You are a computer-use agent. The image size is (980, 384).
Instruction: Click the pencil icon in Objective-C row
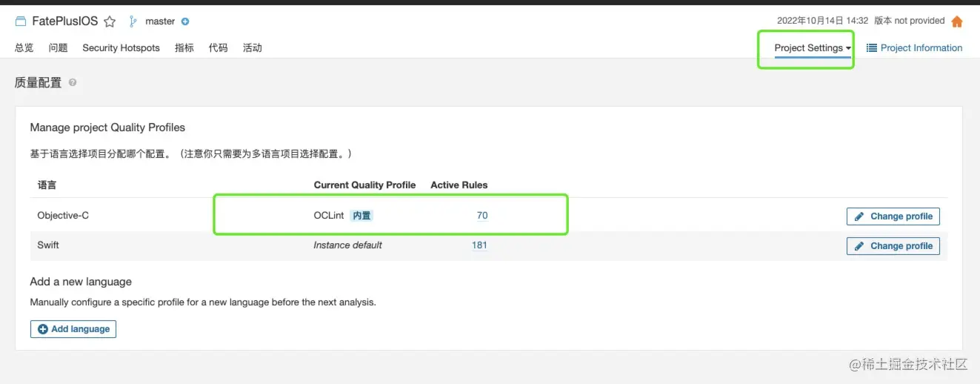coord(859,216)
